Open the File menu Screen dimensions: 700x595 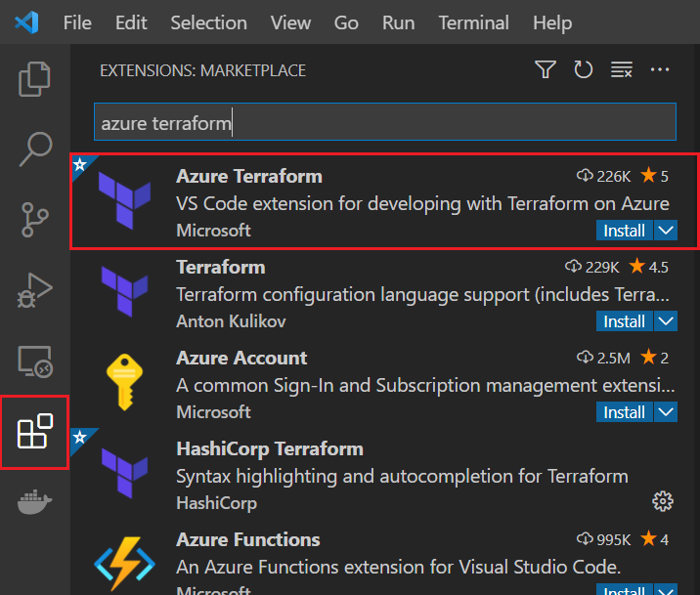tap(77, 22)
